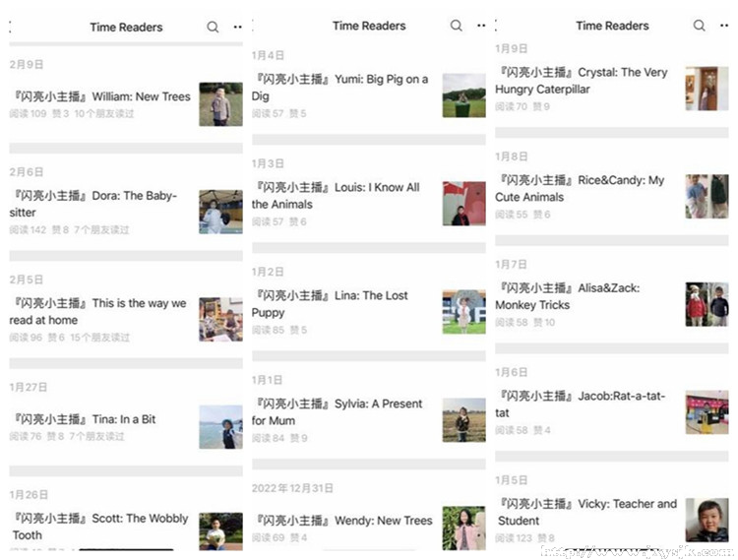Tap the Time Readers title in middle panel
738x560 pixels.
click(369, 26)
